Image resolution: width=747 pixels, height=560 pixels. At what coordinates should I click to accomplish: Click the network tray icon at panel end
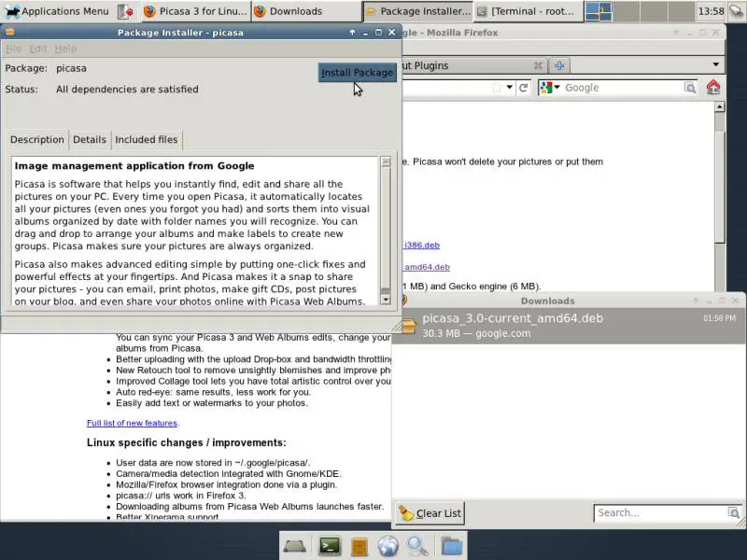(736, 11)
